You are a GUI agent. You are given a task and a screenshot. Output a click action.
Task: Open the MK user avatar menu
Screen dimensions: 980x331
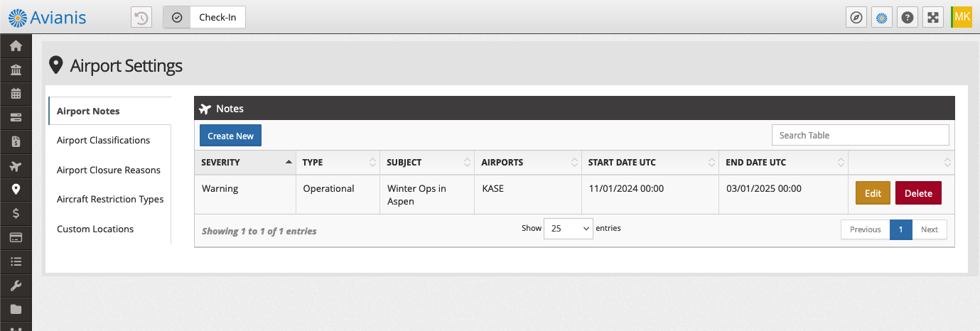coord(962,17)
